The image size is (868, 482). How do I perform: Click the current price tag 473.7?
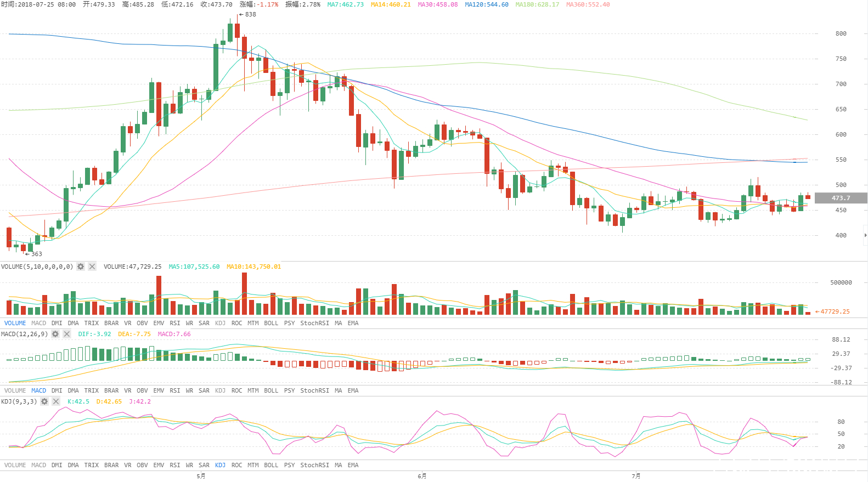tap(841, 198)
